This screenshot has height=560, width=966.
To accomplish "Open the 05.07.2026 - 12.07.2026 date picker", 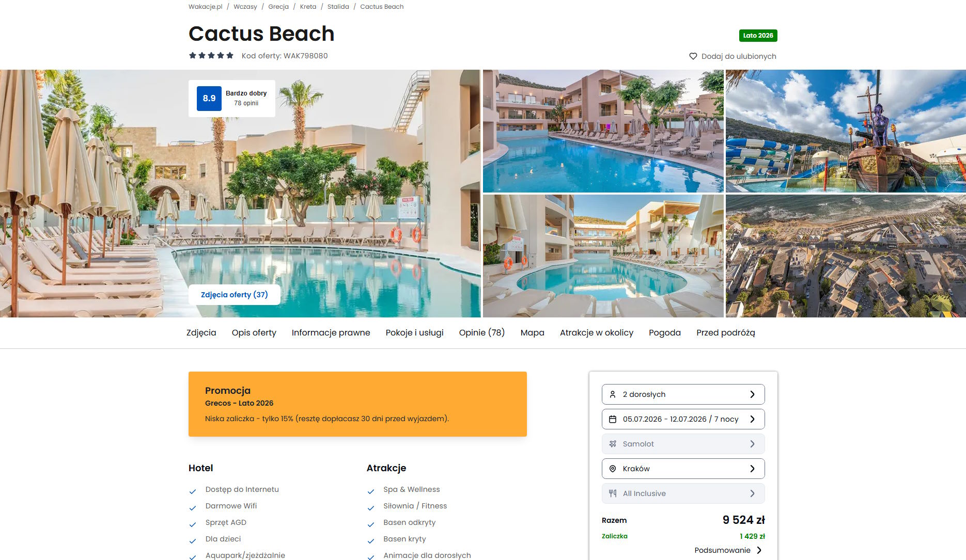I will pyautogui.click(x=683, y=419).
